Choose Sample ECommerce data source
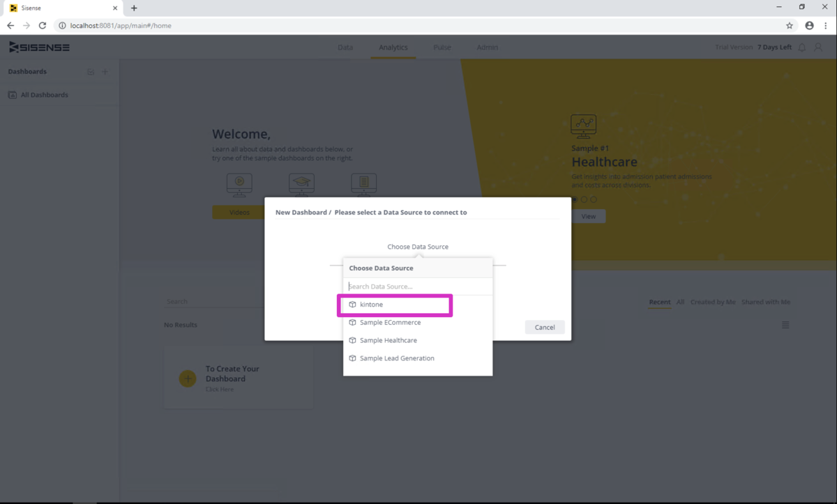Screen dimensions: 837x504 pyautogui.click(x=418, y=323)
